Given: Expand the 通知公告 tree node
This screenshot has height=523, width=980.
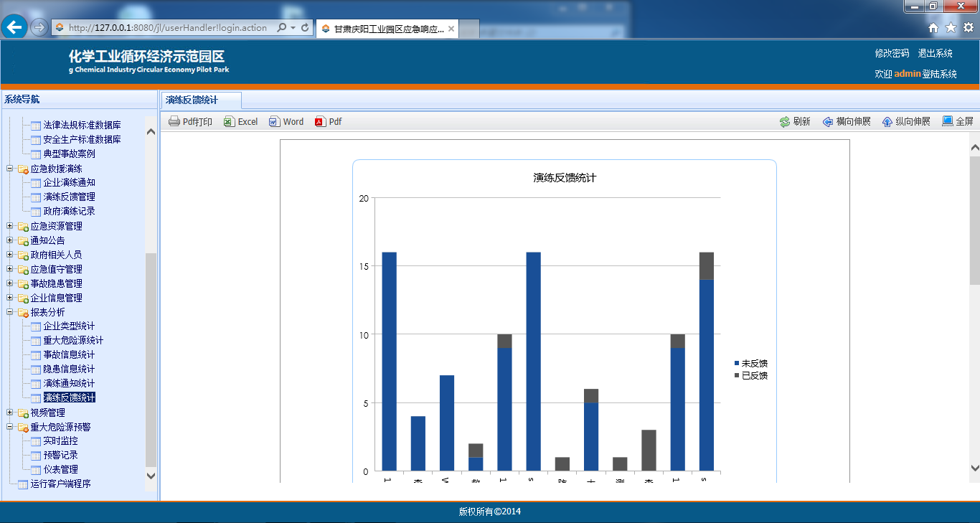Looking at the screenshot, I should click(x=10, y=240).
